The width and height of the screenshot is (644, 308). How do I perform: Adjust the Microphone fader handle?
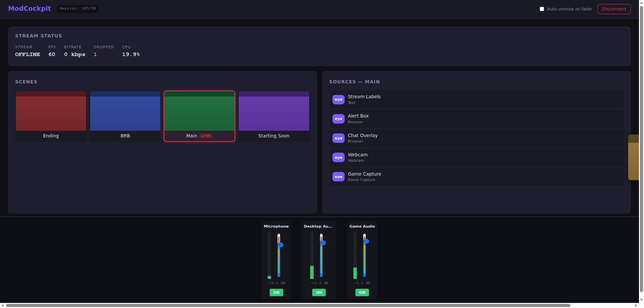pos(280,245)
